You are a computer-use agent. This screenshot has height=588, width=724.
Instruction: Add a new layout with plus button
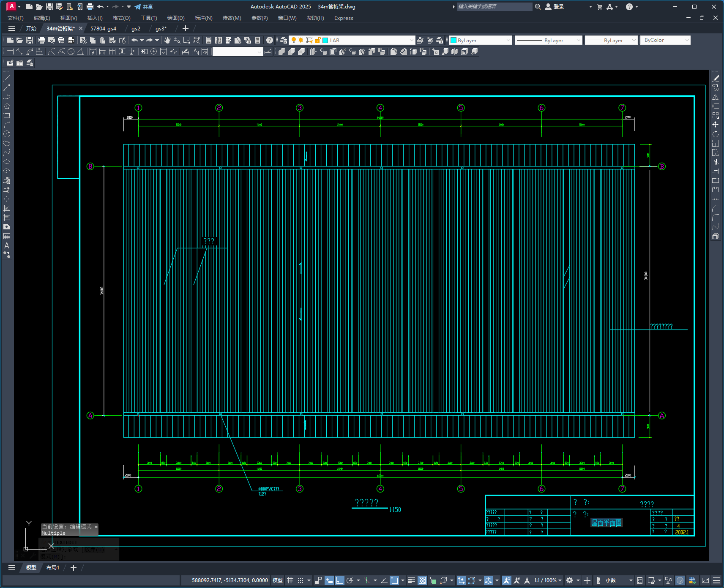[74, 568]
